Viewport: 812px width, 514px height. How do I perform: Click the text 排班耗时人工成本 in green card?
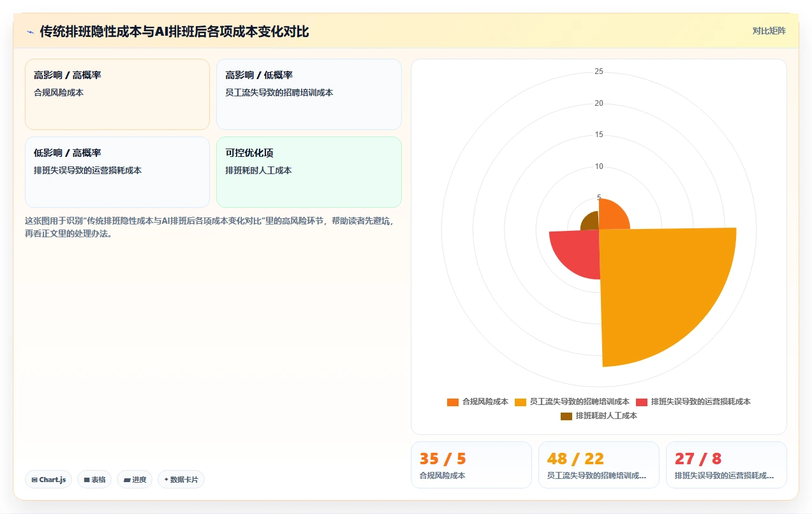pos(258,170)
